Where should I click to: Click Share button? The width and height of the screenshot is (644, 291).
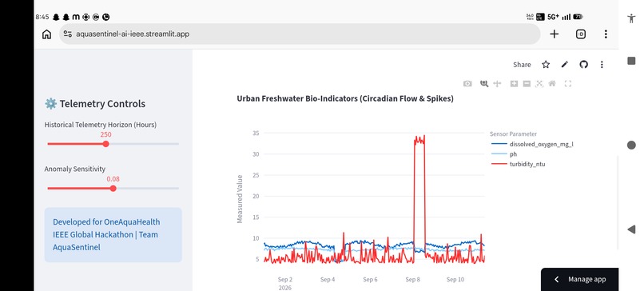pos(522,65)
